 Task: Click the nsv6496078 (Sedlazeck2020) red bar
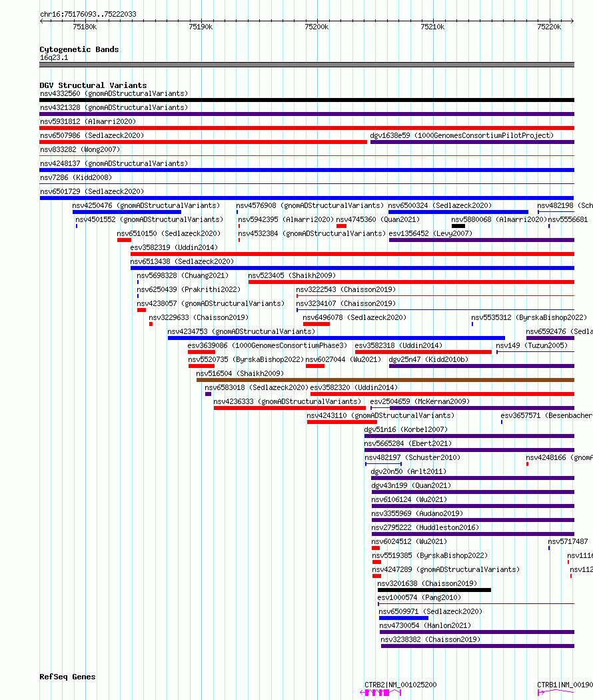(316, 324)
